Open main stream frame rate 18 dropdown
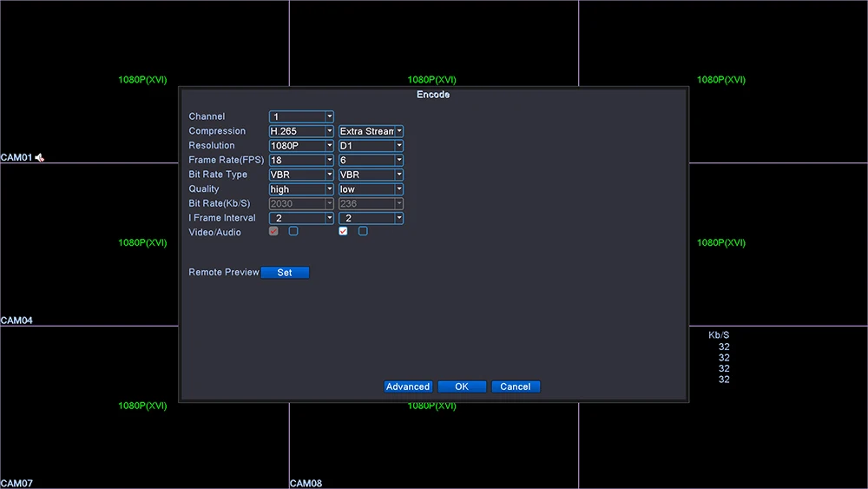This screenshot has width=868, height=489. pyautogui.click(x=301, y=160)
